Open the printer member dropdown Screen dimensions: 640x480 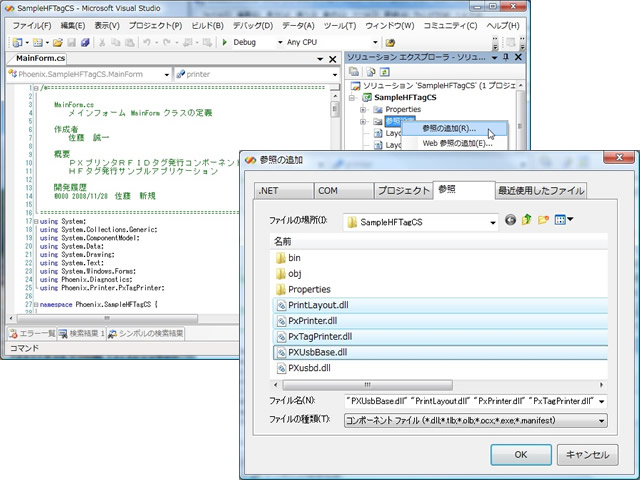(x=335, y=75)
